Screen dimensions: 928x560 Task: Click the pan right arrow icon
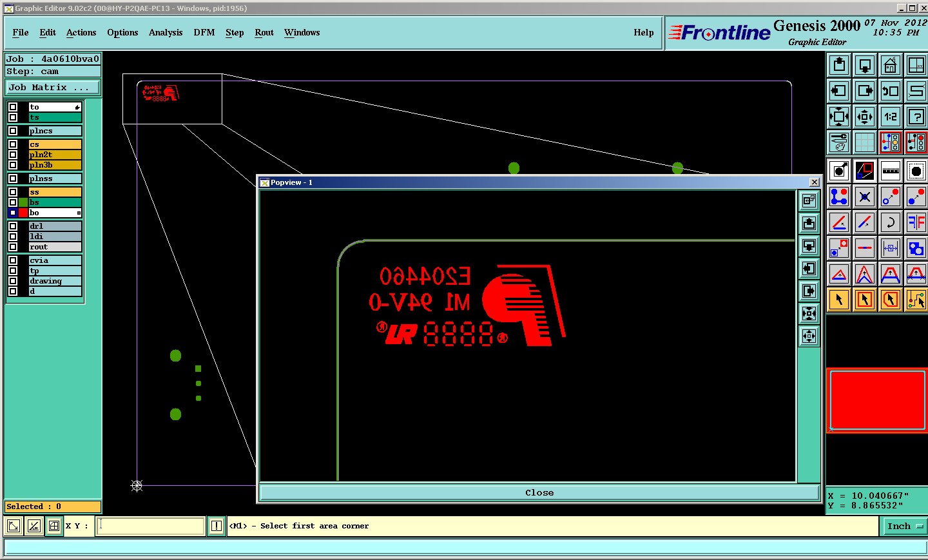[865, 91]
